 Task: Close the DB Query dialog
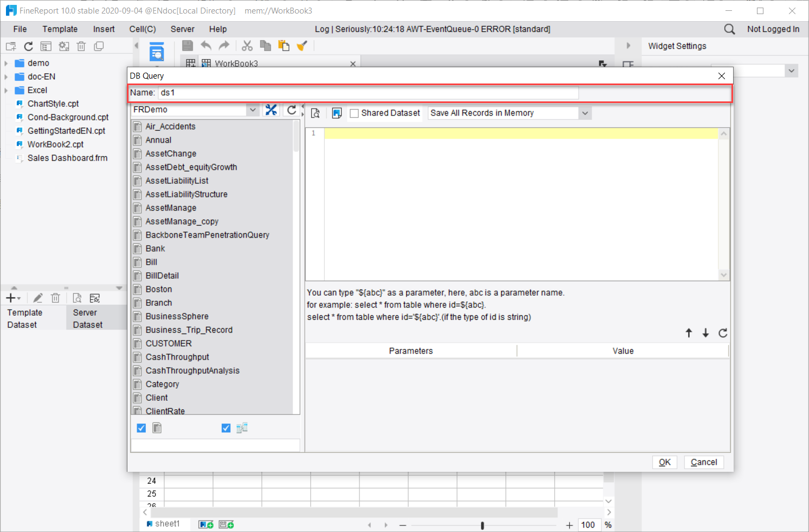point(722,76)
